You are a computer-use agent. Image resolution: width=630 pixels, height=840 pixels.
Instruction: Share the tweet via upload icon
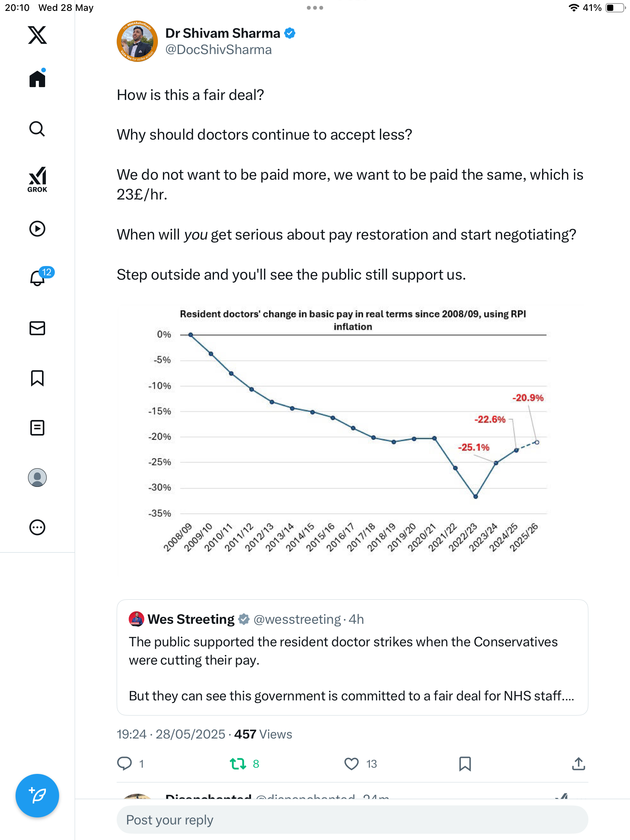point(579,764)
